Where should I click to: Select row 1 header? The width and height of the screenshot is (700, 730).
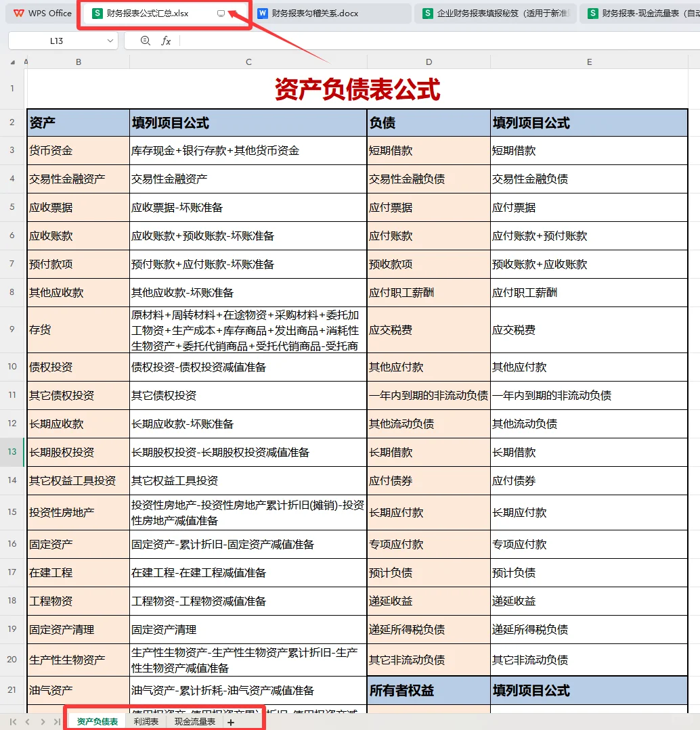click(12, 89)
